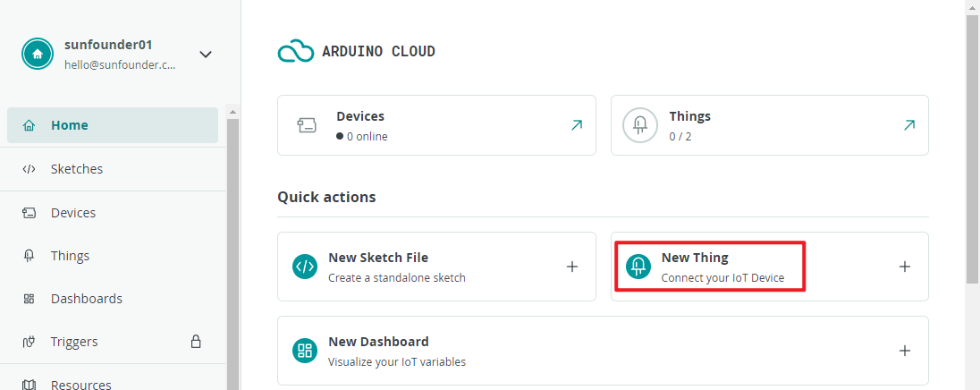The width and height of the screenshot is (980, 390).
Task: Click 'Create a standalone sketch' text
Action: point(397,277)
